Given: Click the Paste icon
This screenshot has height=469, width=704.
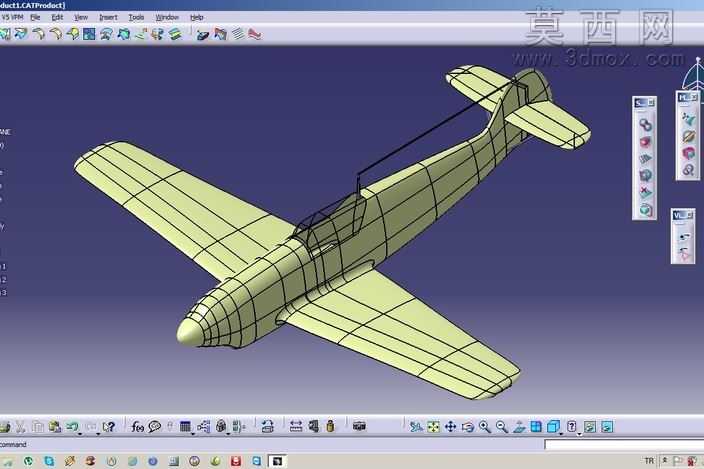Looking at the screenshot, I should click(55, 426).
